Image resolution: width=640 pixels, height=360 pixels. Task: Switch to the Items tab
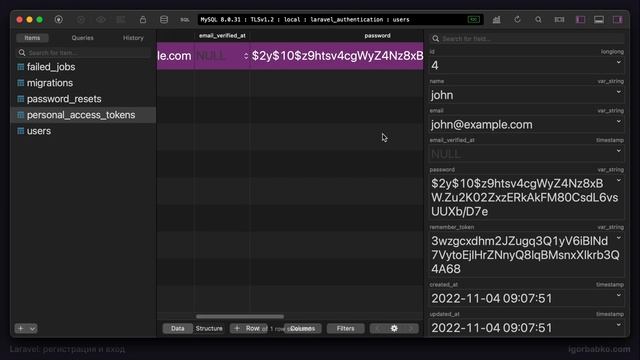(x=32, y=38)
